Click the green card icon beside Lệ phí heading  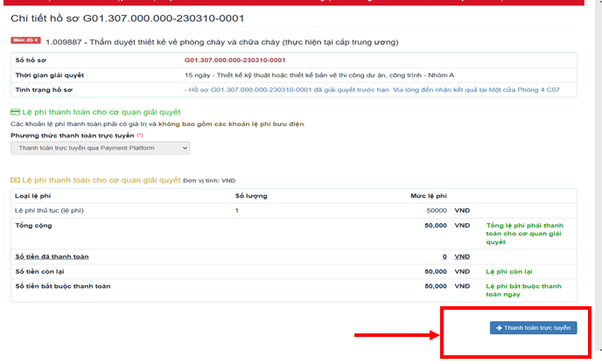click(x=14, y=112)
